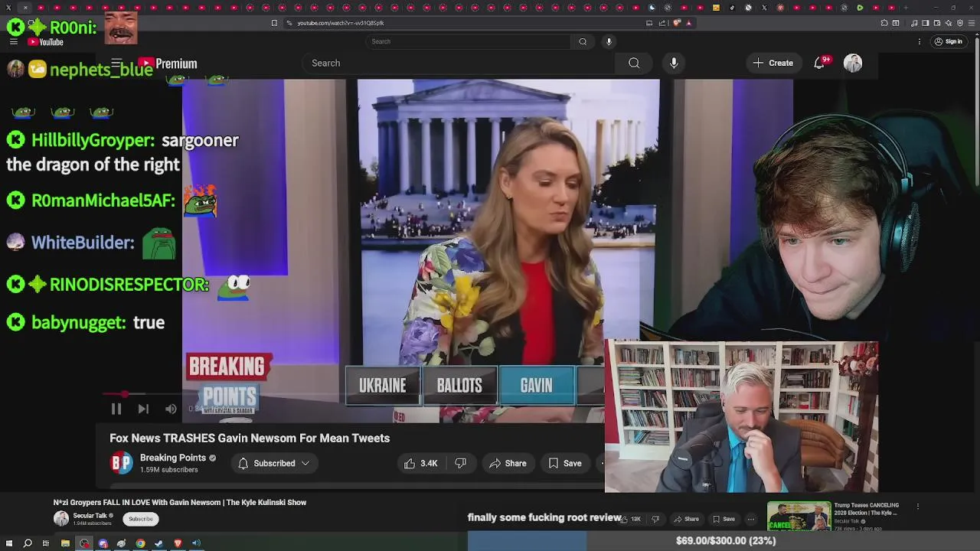This screenshot has width=980, height=551.
Task: Share the Breaking Points video
Action: [x=508, y=463]
